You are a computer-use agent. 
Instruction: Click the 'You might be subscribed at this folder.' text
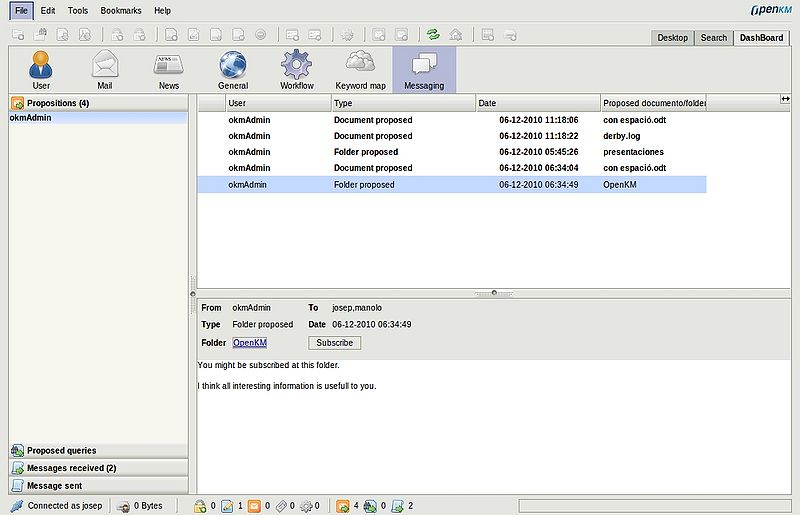268,365
